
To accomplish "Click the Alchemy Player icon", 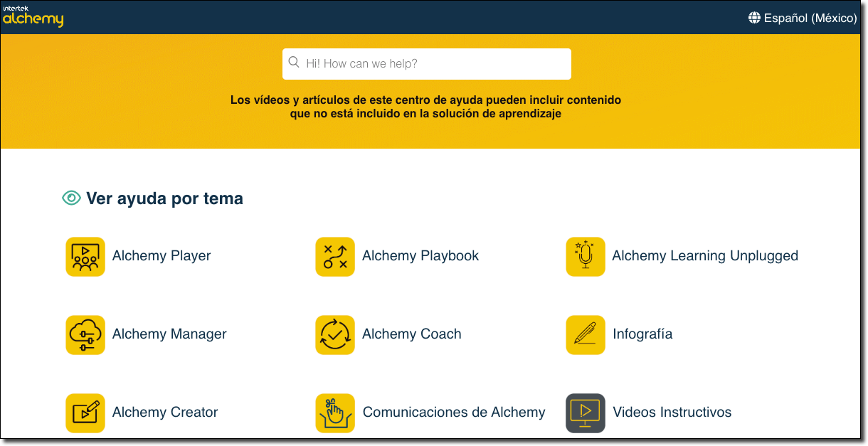I will tap(85, 256).
